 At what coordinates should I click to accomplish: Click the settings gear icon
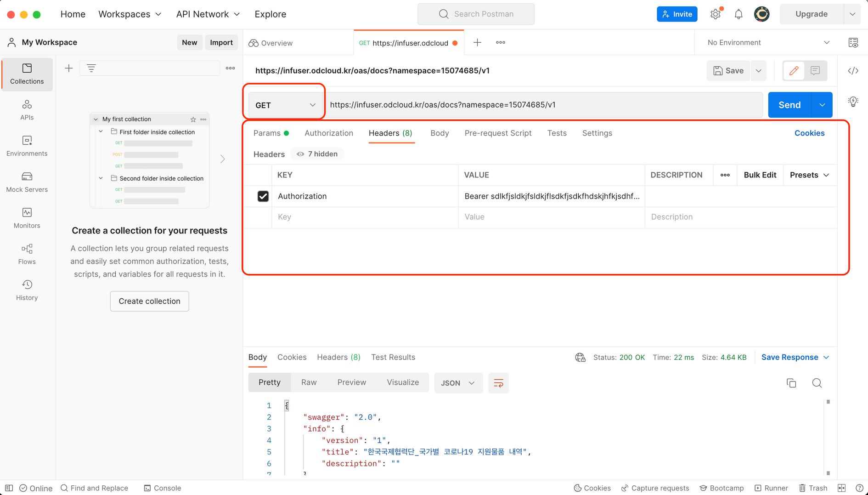tap(716, 14)
